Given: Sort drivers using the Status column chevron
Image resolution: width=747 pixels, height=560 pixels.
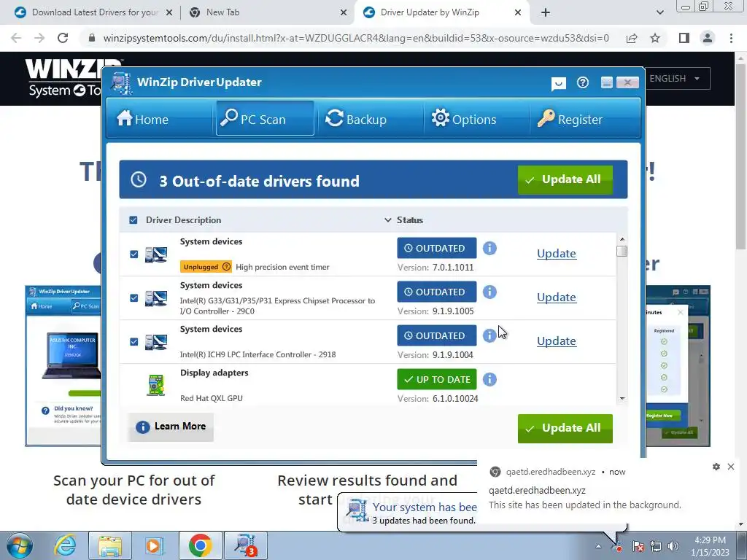Looking at the screenshot, I should [388, 220].
